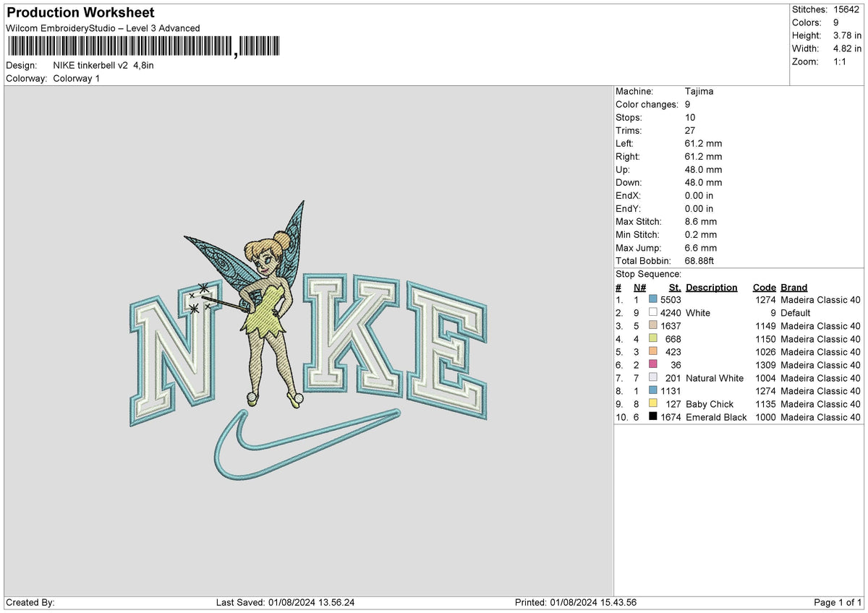Screen dimensions: 868x613
Task: Click the Colors value '9' at top right
Action: [x=835, y=22]
